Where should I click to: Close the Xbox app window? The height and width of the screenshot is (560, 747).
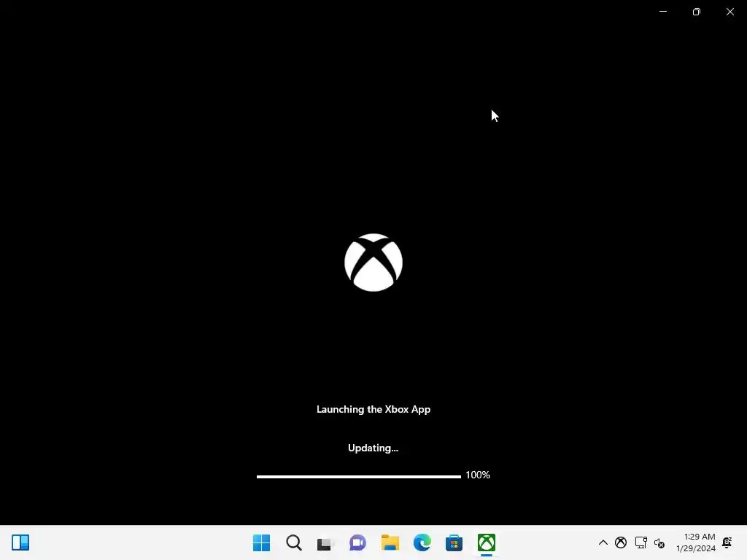729,12
